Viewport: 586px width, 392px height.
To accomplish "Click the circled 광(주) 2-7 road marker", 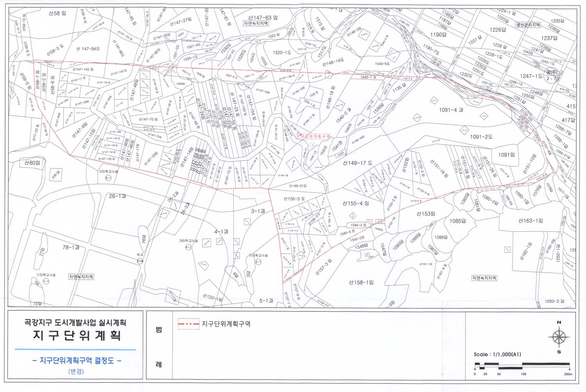I will pos(552,76).
